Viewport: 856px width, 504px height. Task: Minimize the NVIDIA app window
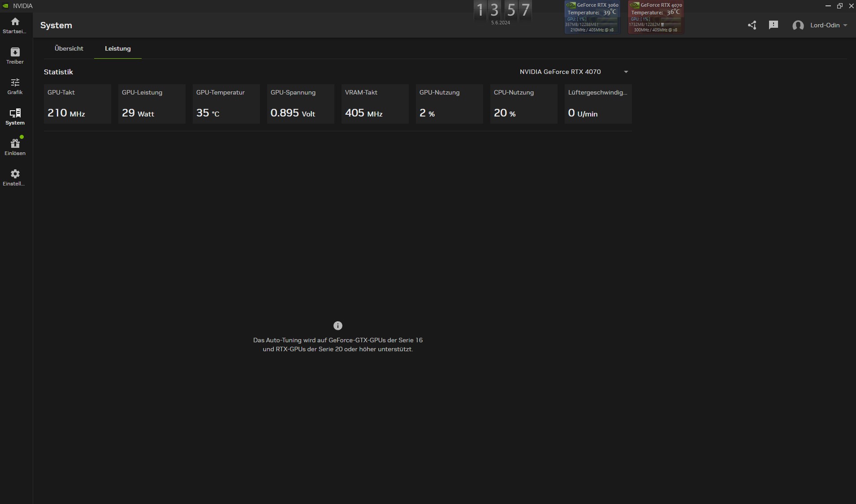pyautogui.click(x=828, y=6)
